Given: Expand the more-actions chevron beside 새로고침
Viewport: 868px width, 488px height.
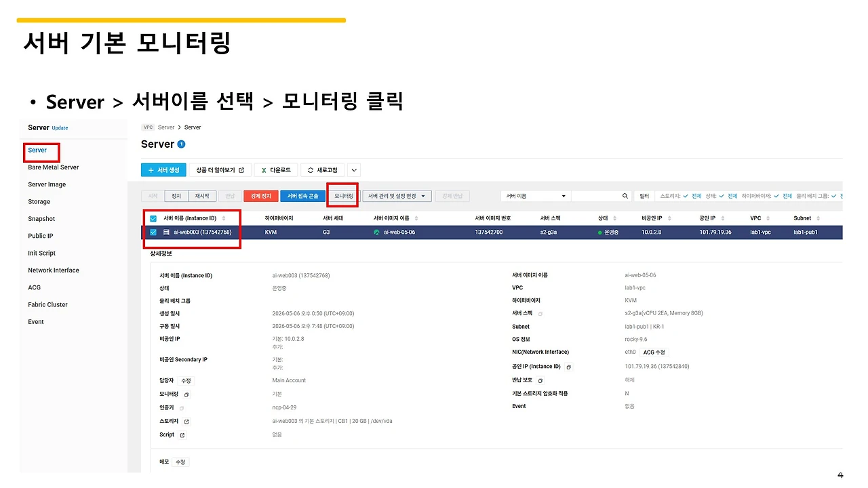Looking at the screenshot, I should coord(354,170).
